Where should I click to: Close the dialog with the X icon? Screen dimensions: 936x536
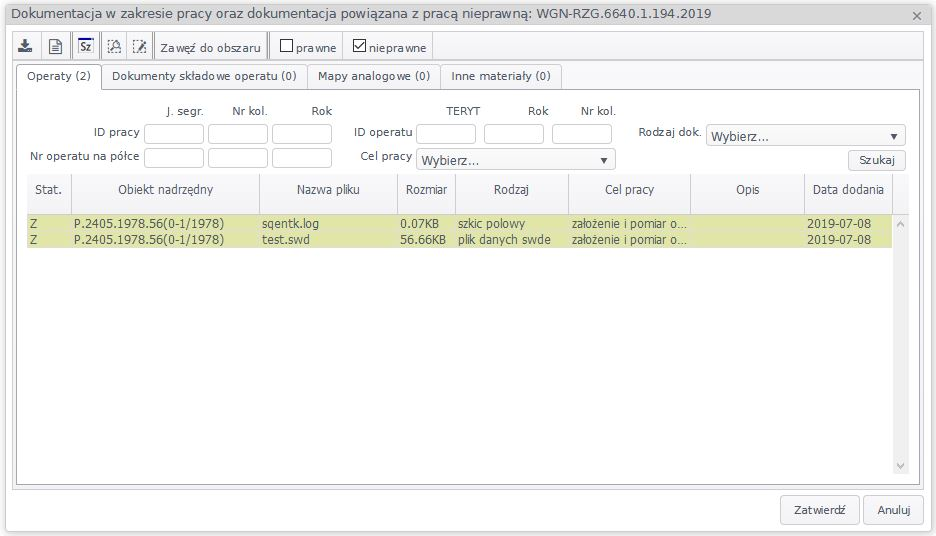tap(917, 15)
